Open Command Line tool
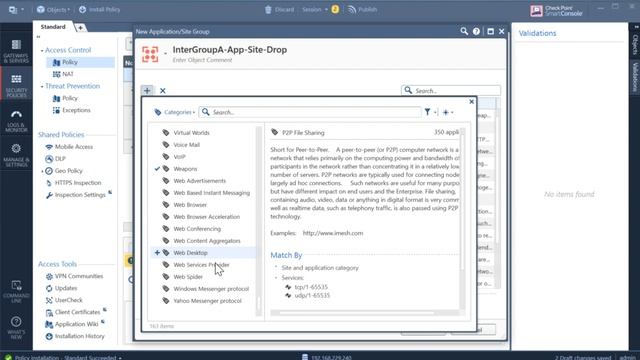 point(16,291)
